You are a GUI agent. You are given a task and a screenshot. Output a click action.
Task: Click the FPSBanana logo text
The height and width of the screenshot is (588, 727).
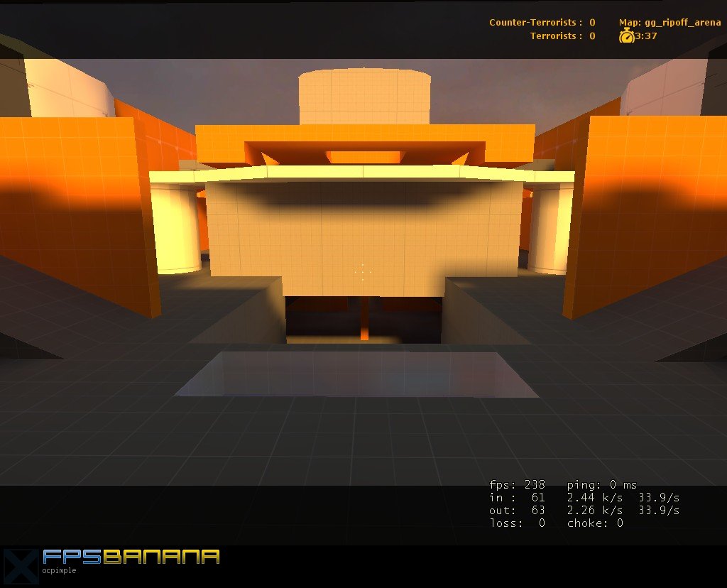(x=131, y=557)
